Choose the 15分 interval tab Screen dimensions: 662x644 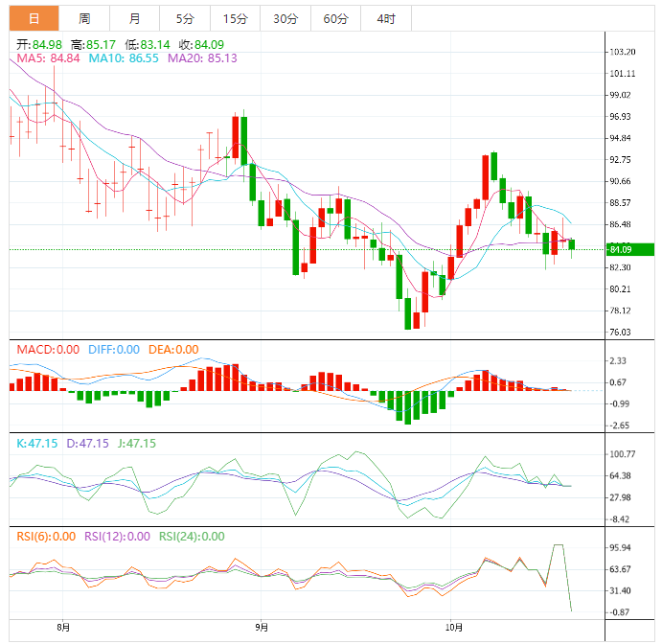(x=234, y=18)
